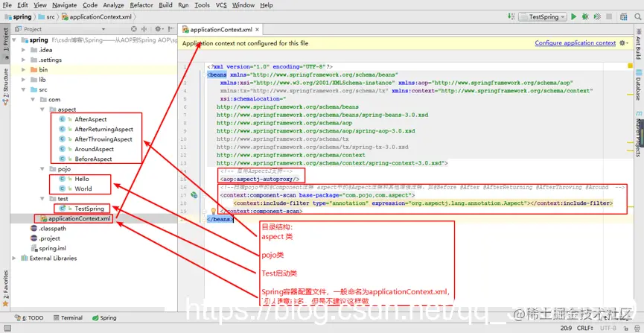Toggle the 6: TODO tool window
Screen dimensions: 644x333
(29, 318)
